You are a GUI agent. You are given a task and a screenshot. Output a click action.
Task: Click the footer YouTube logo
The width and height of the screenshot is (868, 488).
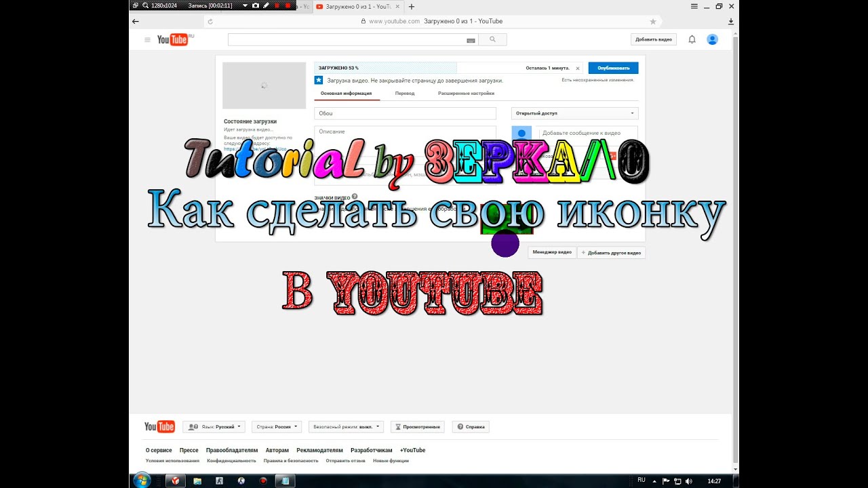159,426
